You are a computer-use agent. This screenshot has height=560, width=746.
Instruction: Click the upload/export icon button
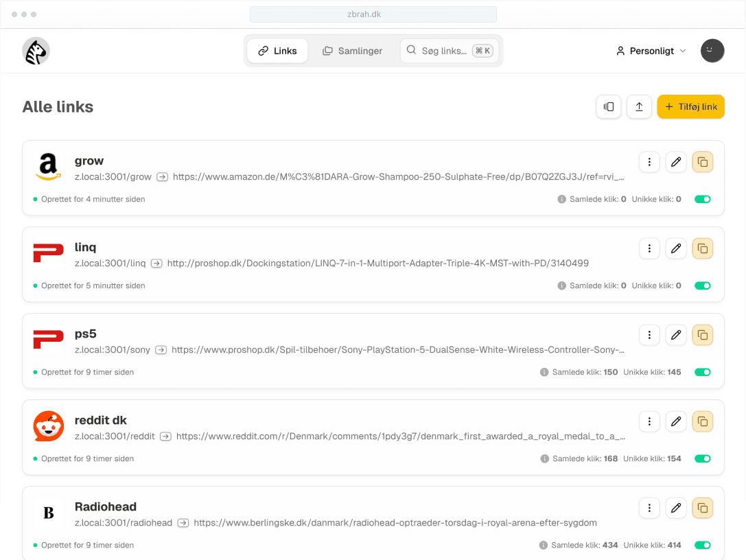tap(638, 107)
